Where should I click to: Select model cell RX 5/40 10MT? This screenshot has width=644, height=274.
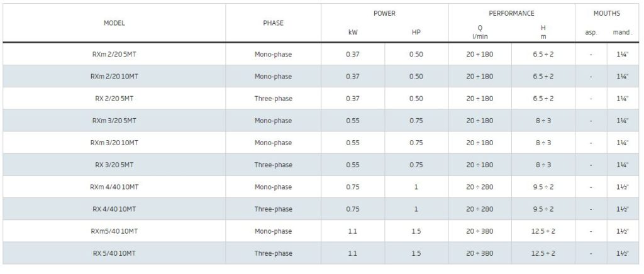114,253
